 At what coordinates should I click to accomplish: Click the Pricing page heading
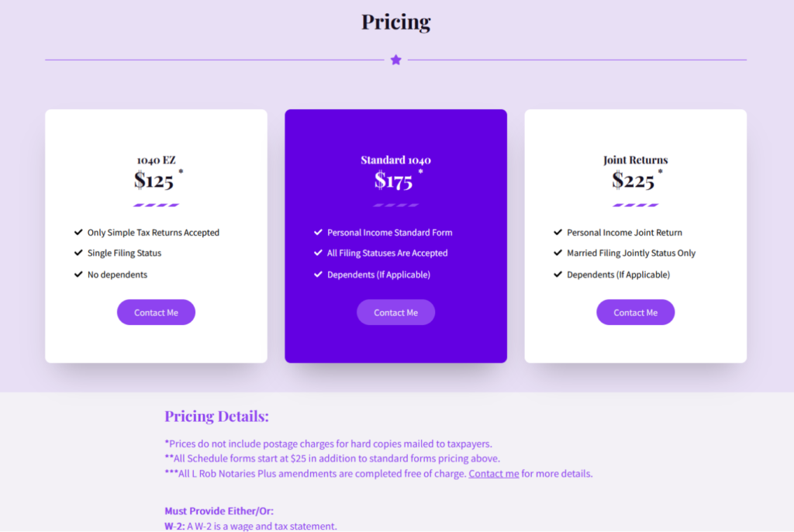(x=396, y=22)
